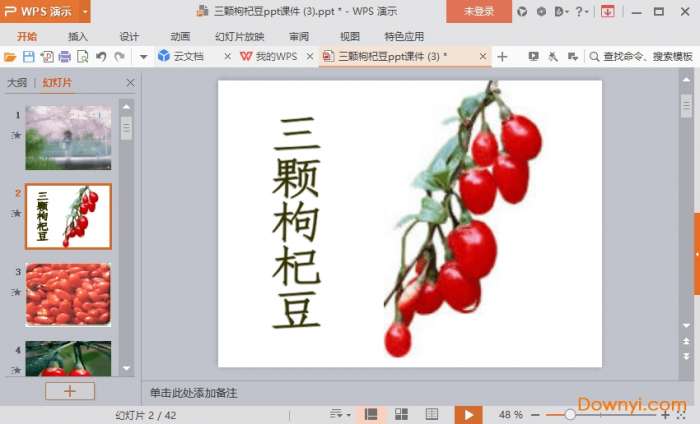Select slide 1 thumbnail

[x=68, y=137]
